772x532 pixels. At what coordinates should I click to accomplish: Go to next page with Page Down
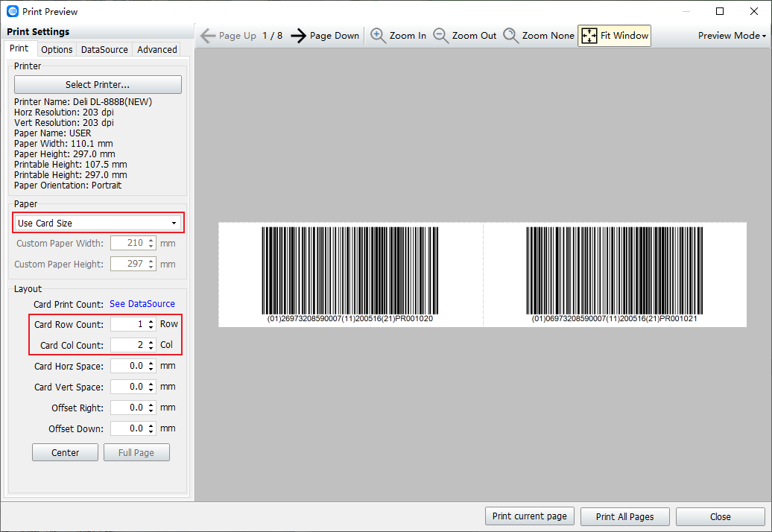pyautogui.click(x=325, y=36)
